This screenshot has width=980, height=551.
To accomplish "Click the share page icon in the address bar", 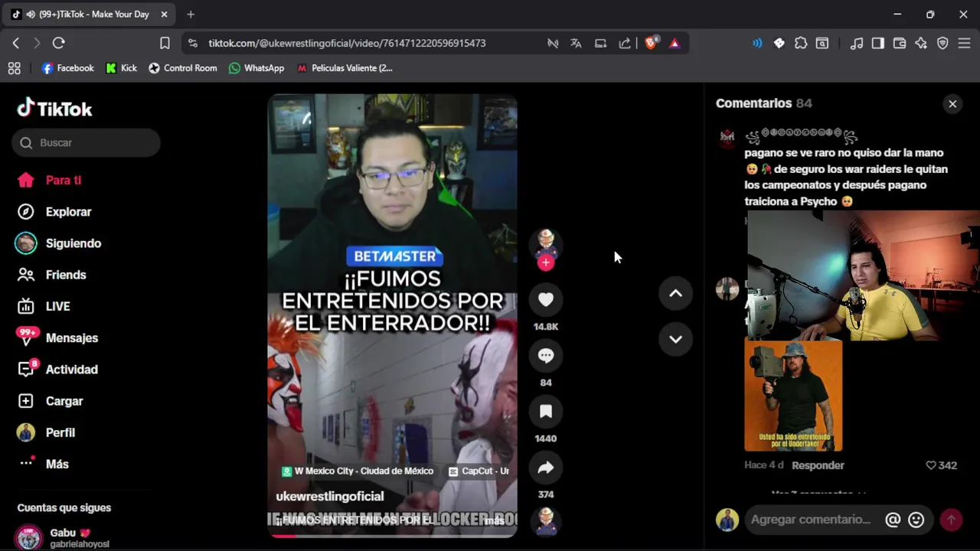I will click(x=625, y=43).
